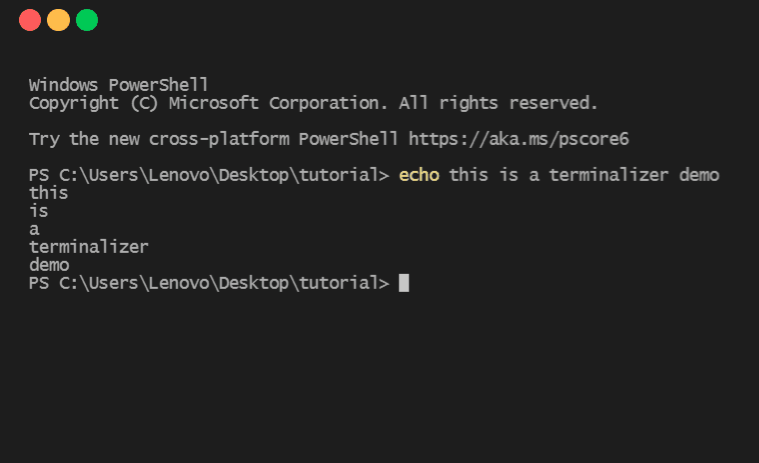The width and height of the screenshot is (759, 463).
Task: Click the 'terminalizer' output line
Action: click(x=89, y=247)
